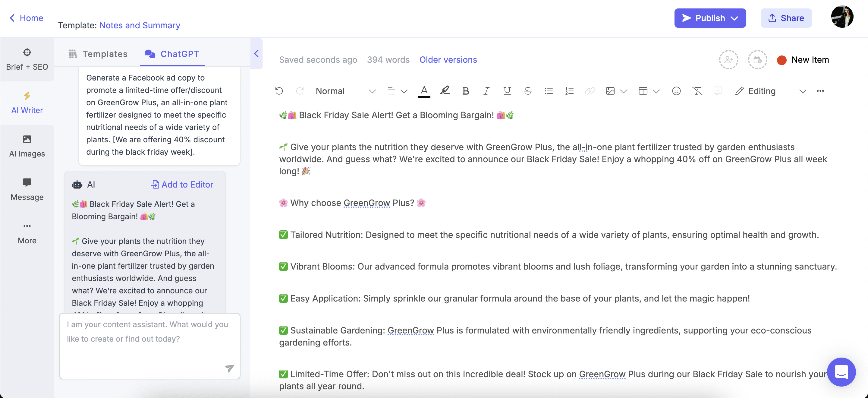The width and height of the screenshot is (868, 398).
Task: Click the 'Why choose GreenGrow Plus?' line
Action: pos(352,203)
